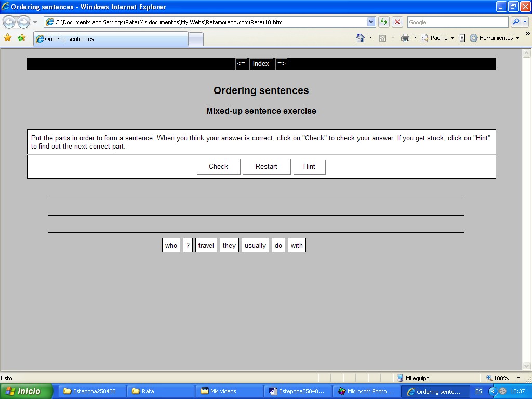The image size is (532, 399).
Task: Open the blank new tab button
Action: click(x=195, y=39)
